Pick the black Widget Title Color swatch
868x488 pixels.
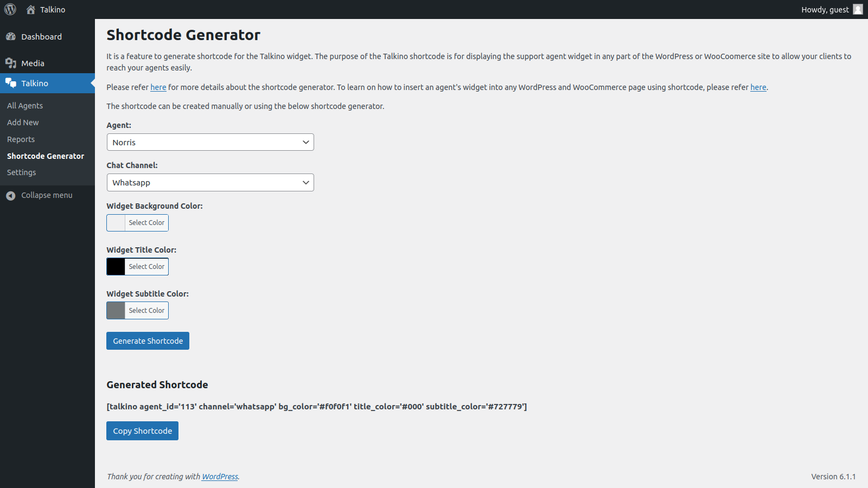[116, 267]
